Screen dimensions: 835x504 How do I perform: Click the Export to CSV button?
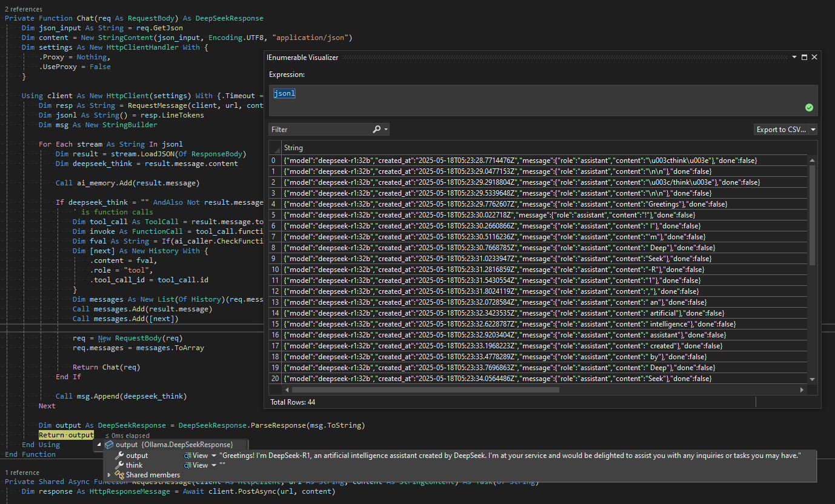pyautogui.click(x=781, y=130)
